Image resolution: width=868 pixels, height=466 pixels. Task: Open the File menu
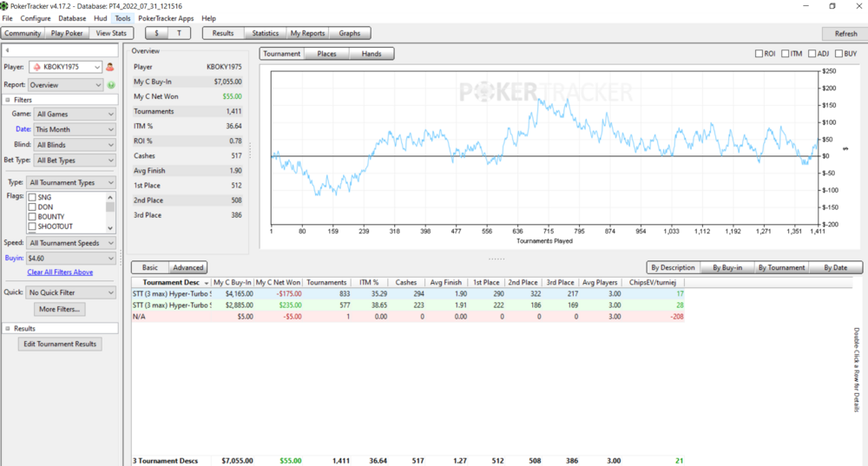(x=7, y=18)
